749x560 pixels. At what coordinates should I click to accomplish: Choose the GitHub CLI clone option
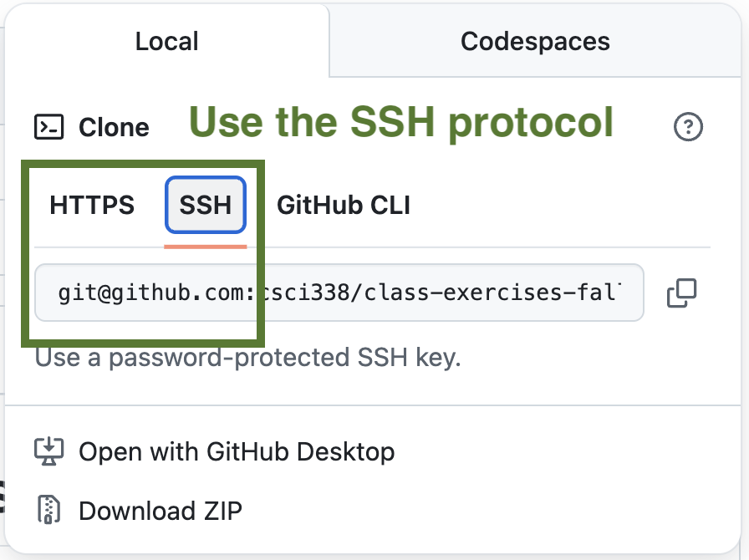pyautogui.click(x=344, y=205)
